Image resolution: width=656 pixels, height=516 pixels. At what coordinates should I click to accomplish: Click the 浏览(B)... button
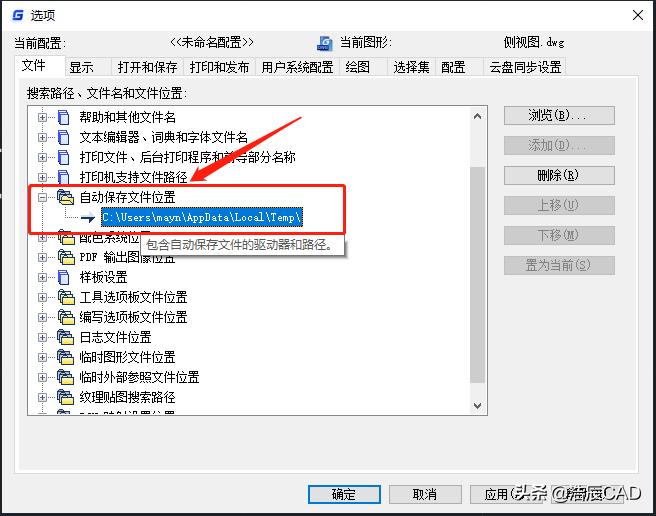[559, 115]
